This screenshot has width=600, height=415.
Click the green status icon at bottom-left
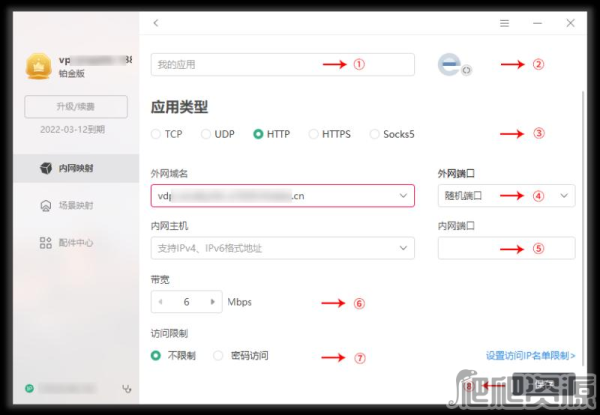point(29,388)
